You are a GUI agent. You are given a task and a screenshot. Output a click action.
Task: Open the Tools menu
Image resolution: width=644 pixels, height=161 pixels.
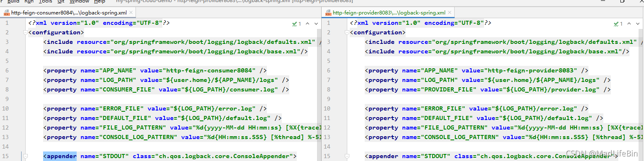point(46,1)
